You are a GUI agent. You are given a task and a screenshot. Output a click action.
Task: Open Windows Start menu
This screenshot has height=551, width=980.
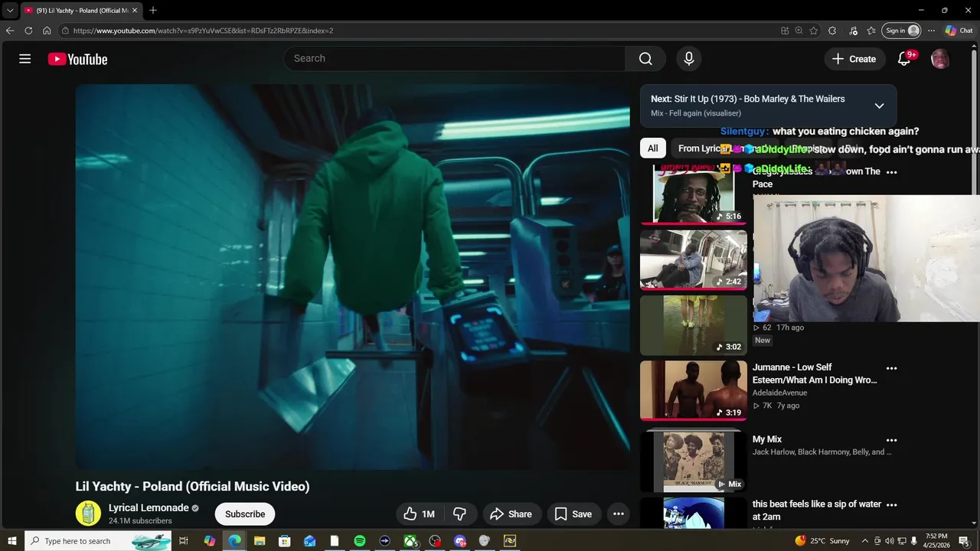click(11, 541)
